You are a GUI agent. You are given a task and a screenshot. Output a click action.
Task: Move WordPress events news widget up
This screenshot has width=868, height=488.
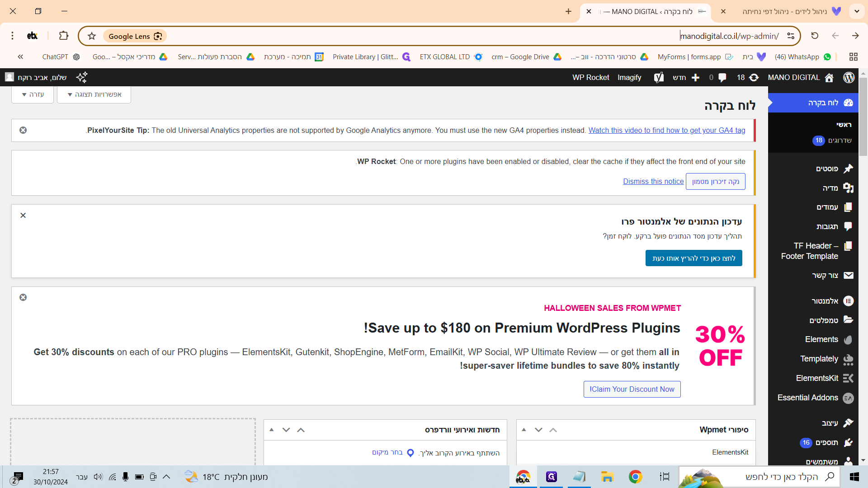pos(301,430)
